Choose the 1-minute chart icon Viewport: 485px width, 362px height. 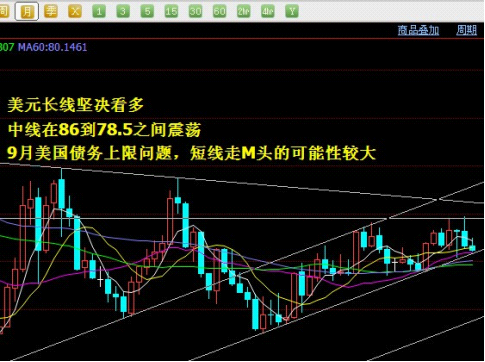click(x=99, y=11)
